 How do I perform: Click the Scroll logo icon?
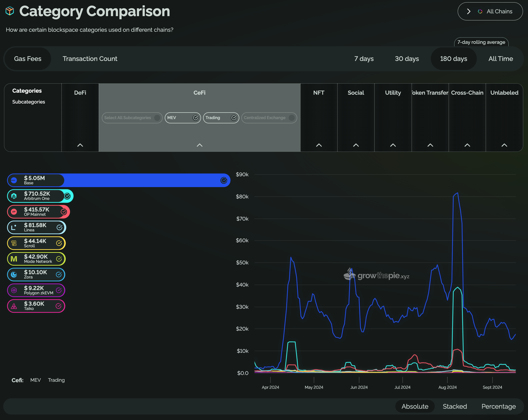14,243
